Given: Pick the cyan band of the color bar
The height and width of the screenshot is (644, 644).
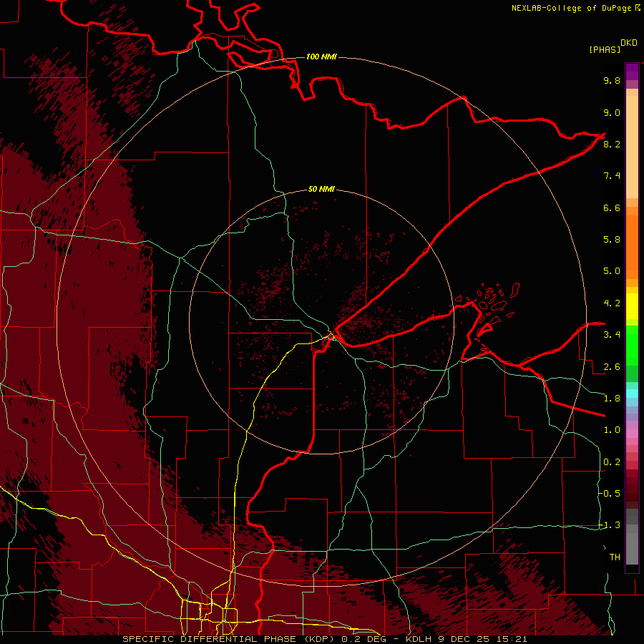Looking at the screenshot, I should click(632, 393).
